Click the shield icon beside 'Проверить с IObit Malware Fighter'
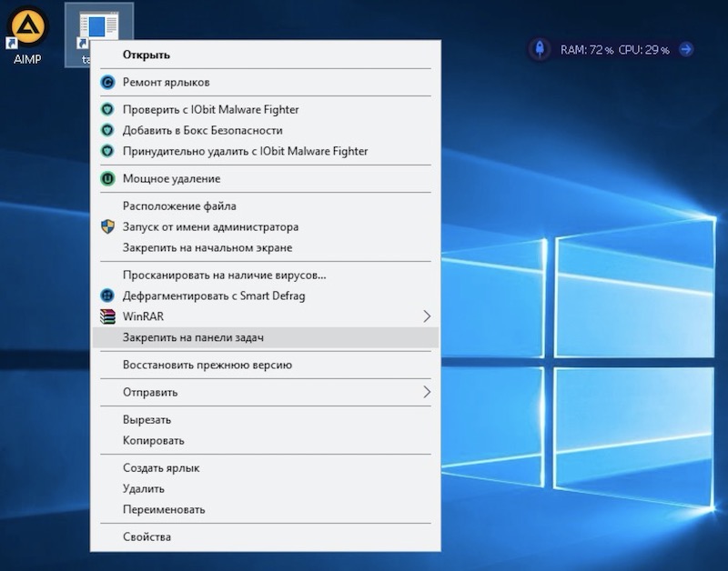 point(107,109)
